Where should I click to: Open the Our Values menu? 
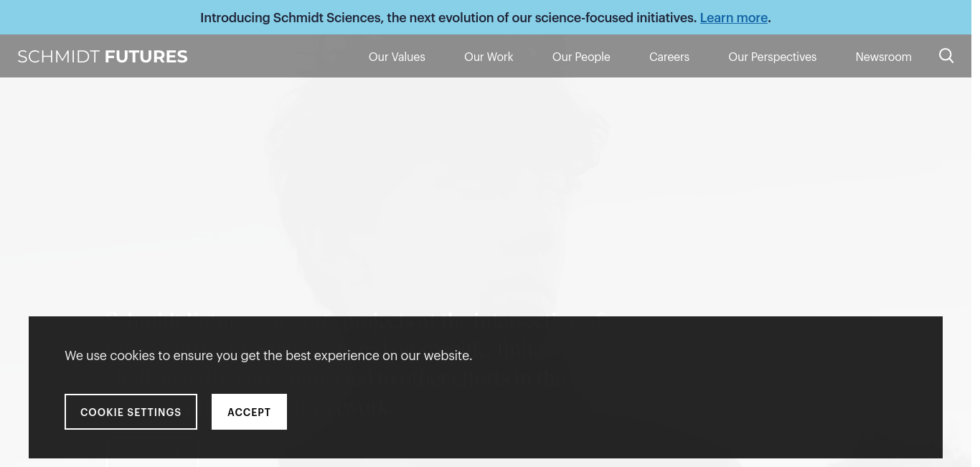pos(397,57)
